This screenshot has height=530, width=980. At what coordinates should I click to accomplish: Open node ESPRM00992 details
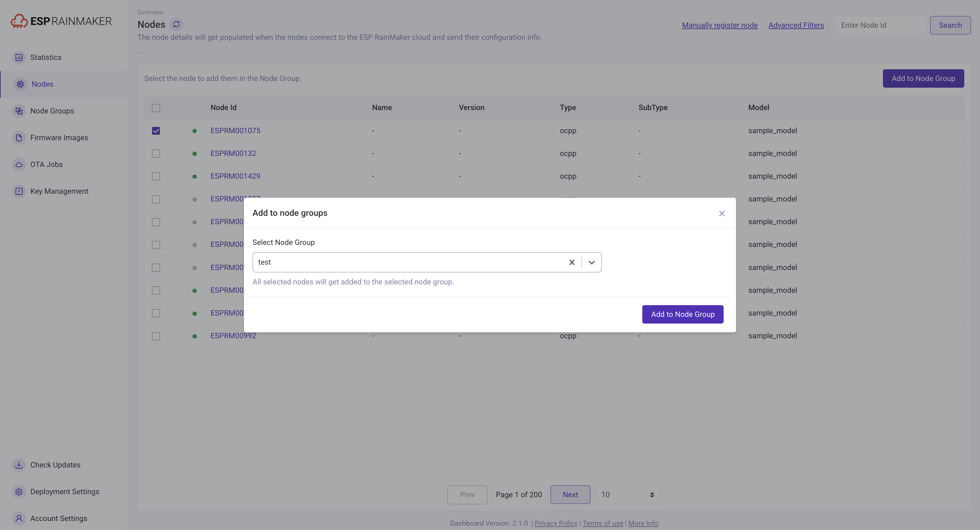click(x=233, y=336)
